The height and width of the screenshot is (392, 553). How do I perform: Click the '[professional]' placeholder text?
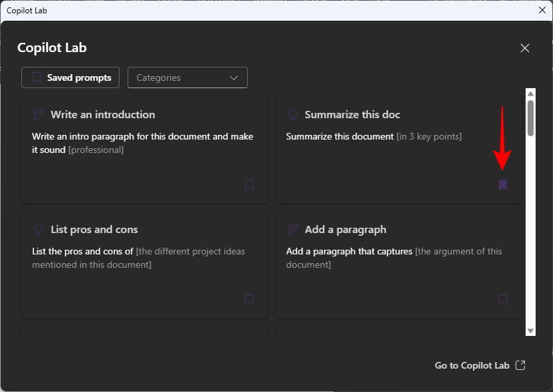pyautogui.click(x=96, y=150)
